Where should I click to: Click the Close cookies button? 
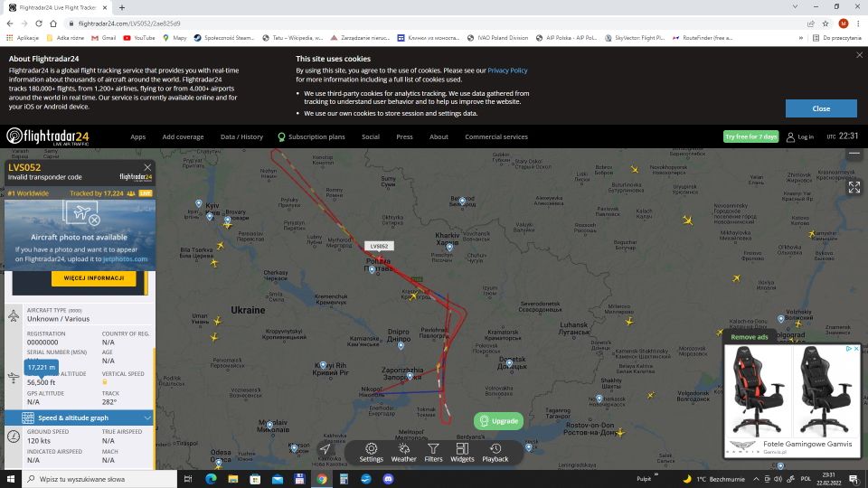(x=821, y=108)
